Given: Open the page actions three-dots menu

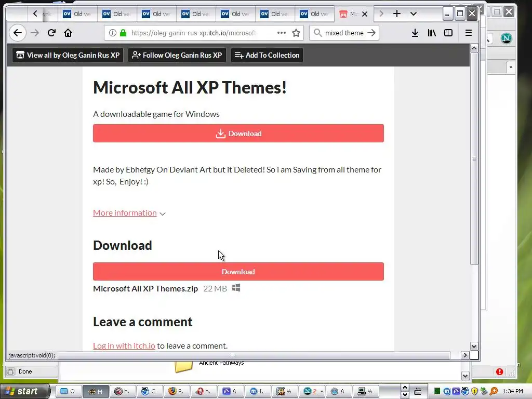Looking at the screenshot, I should [281, 33].
